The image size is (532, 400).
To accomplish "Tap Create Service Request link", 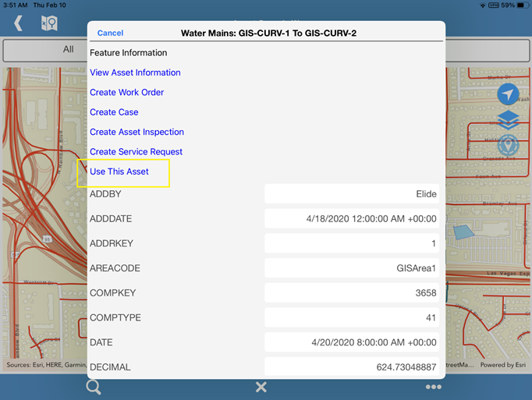I will pos(136,151).
